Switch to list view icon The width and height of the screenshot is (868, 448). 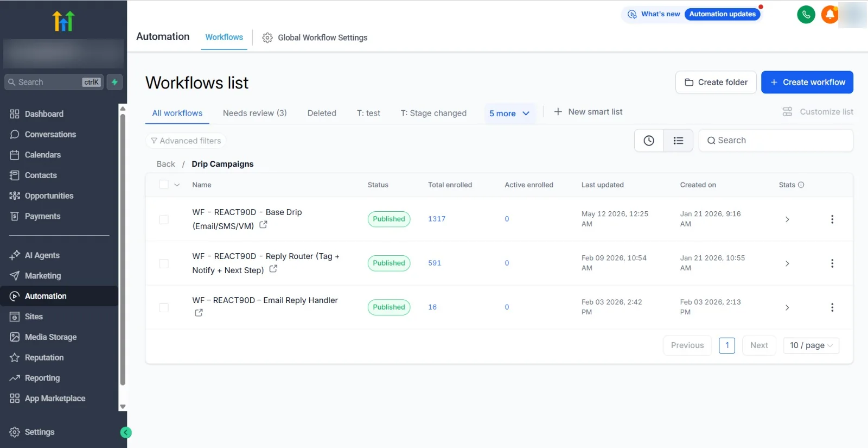click(x=678, y=141)
